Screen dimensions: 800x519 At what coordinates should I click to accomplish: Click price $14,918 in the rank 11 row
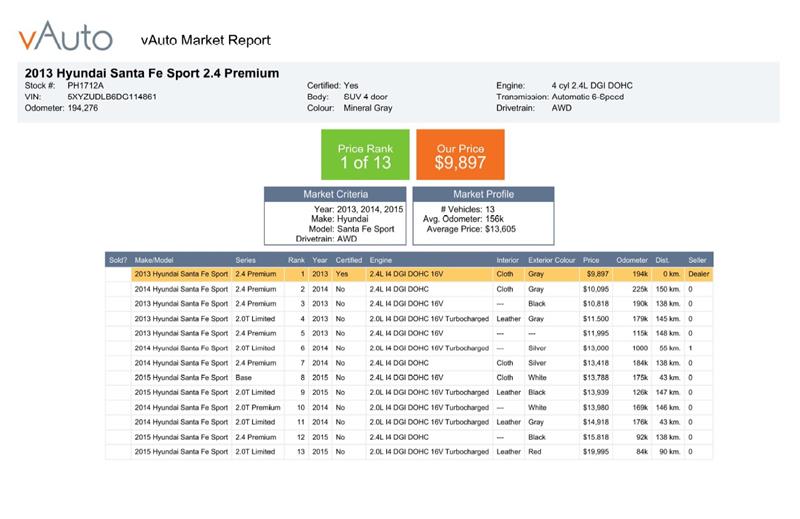(x=596, y=422)
